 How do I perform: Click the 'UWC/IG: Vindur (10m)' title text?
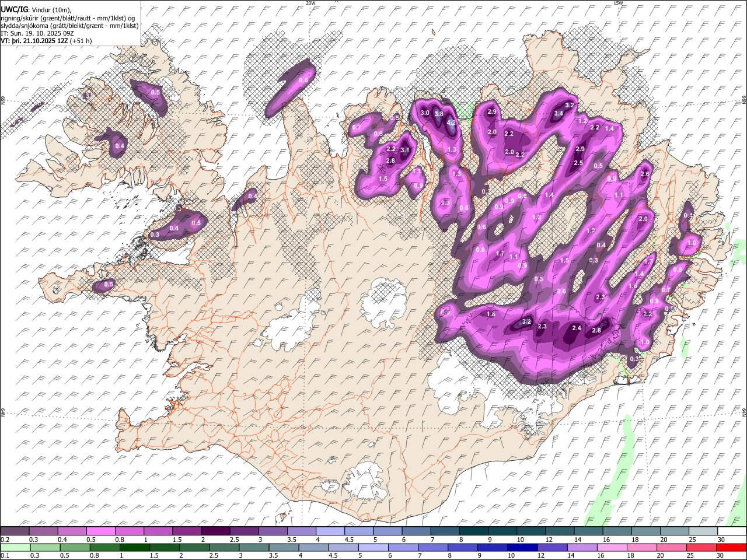37,10
